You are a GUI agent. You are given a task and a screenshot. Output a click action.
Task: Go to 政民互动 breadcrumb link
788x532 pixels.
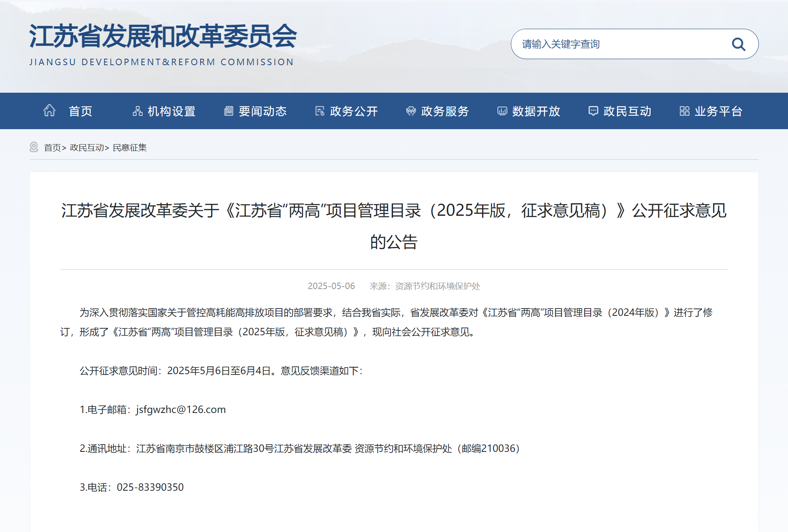pos(87,148)
